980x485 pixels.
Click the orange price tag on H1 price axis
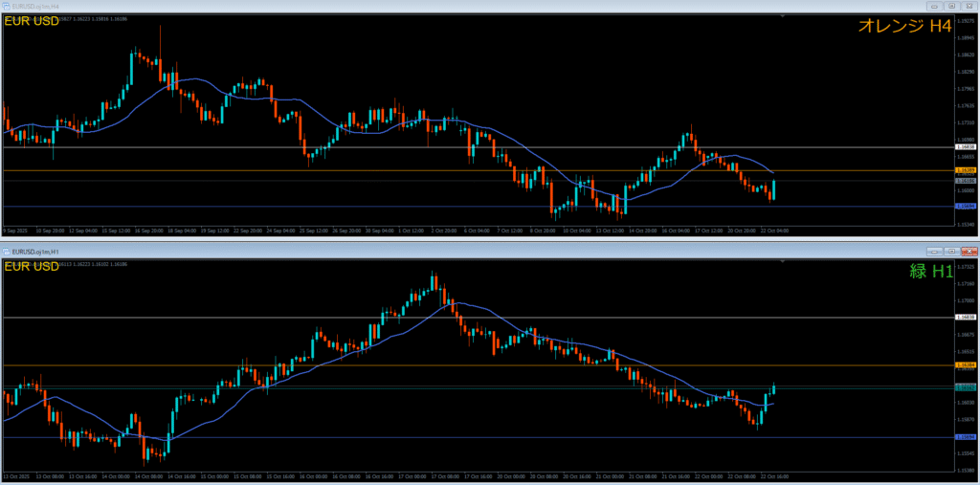[x=966, y=365]
